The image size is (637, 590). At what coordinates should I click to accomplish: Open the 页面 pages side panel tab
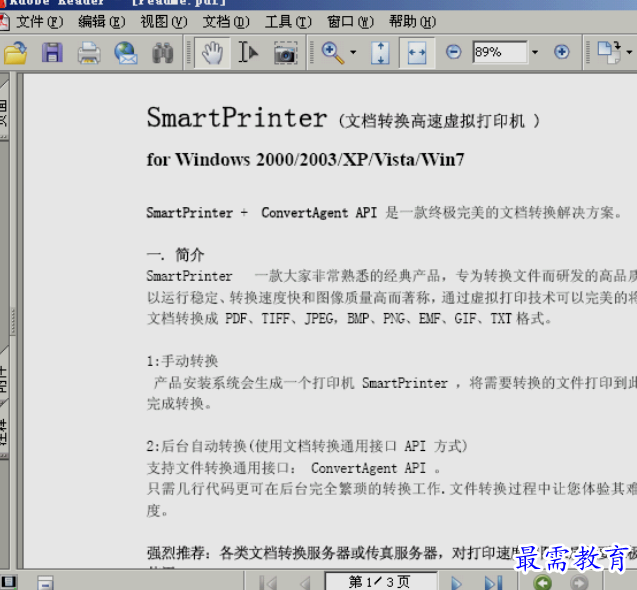[x=4, y=109]
